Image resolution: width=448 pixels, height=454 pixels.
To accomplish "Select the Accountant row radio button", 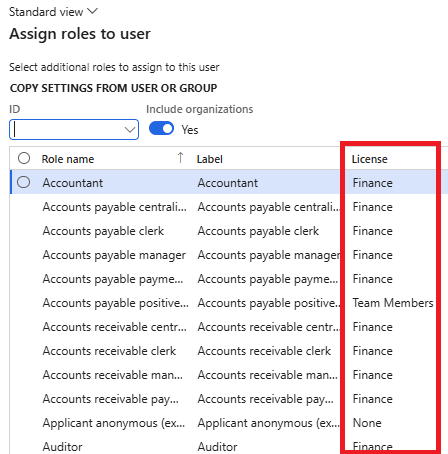I will click(24, 182).
